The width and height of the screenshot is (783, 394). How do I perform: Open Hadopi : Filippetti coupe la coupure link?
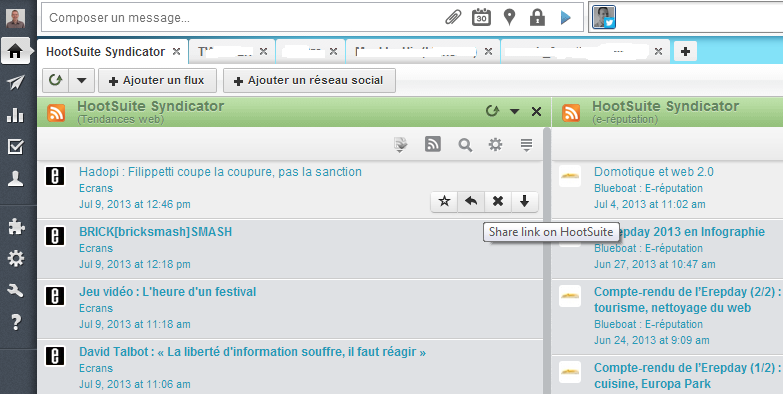coord(220,172)
